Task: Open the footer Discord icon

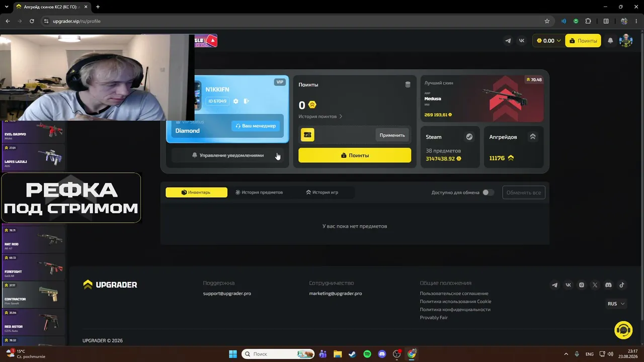Action: tap(608, 285)
